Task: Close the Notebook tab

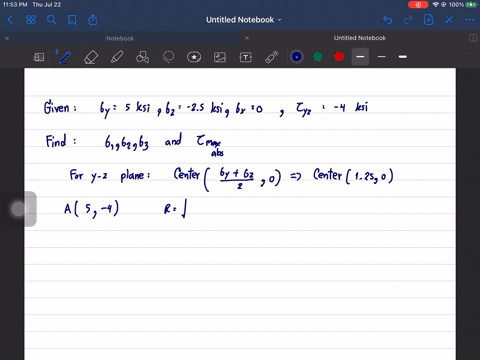Action: (x=7, y=38)
